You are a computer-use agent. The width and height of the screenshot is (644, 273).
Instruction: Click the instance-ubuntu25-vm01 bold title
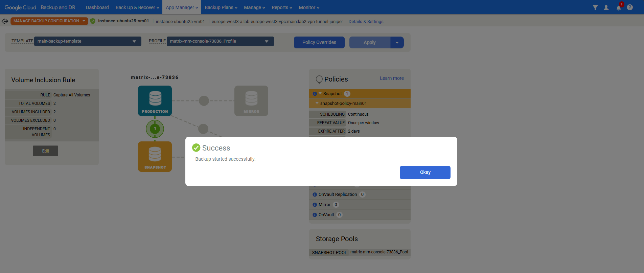[x=123, y=21]
